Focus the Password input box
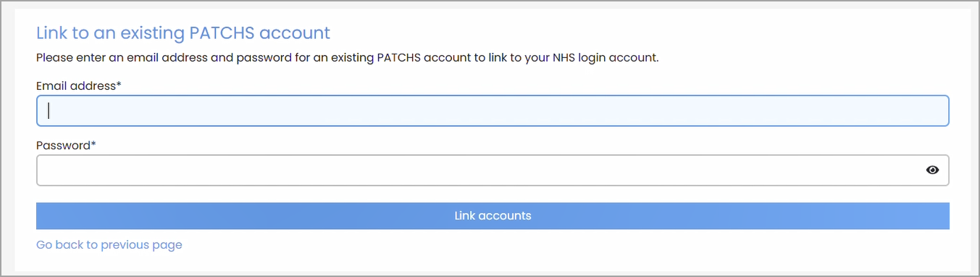 coord(493,170)
